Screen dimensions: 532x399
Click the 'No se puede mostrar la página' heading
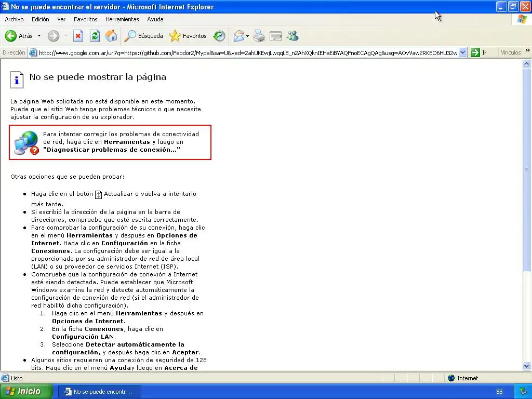98,77
